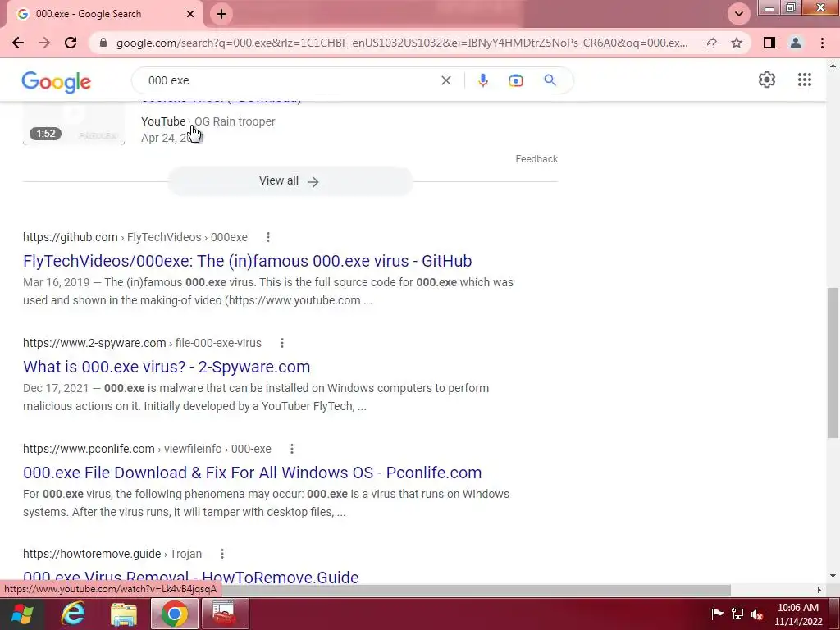Go back to the previous page
Image resolution: width=840 pixels, height=630 pixels.
(18, 43)
